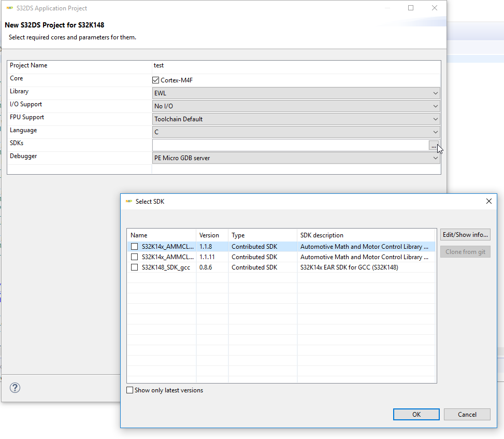Open the Library EWL dropdown
This screenshot has width=504, height=439.
[296, 93]
